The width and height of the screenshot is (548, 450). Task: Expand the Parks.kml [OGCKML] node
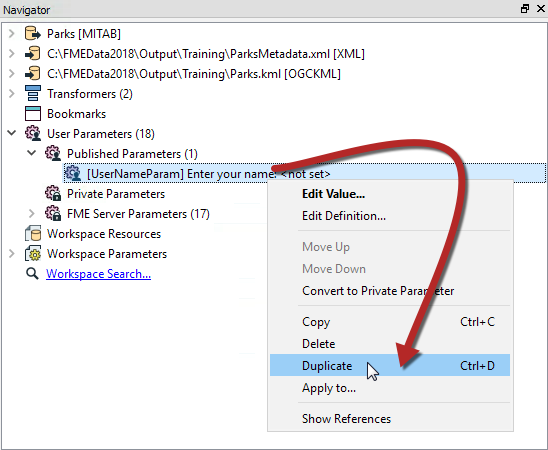[x=12, y=74]
